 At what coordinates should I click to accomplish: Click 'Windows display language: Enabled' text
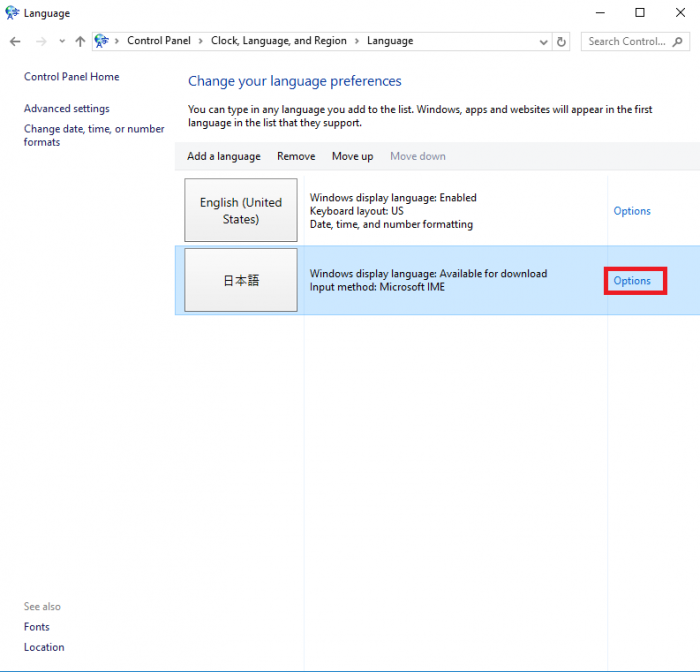pos(393,197)
